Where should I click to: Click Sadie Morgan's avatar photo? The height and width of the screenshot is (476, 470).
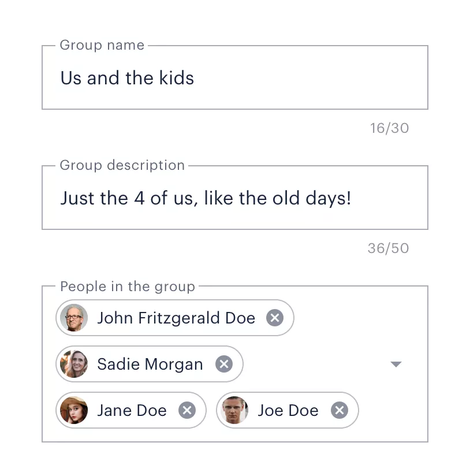(x=74, y=364)
